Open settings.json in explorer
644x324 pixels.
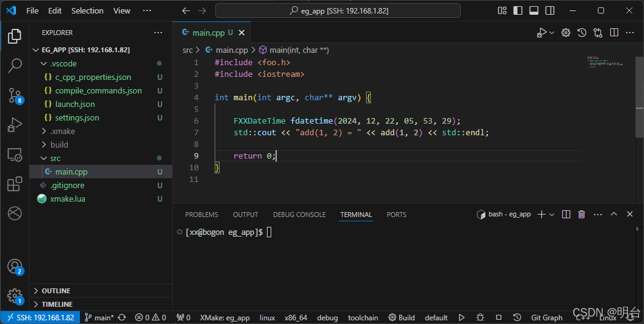[x=101, y=118]
